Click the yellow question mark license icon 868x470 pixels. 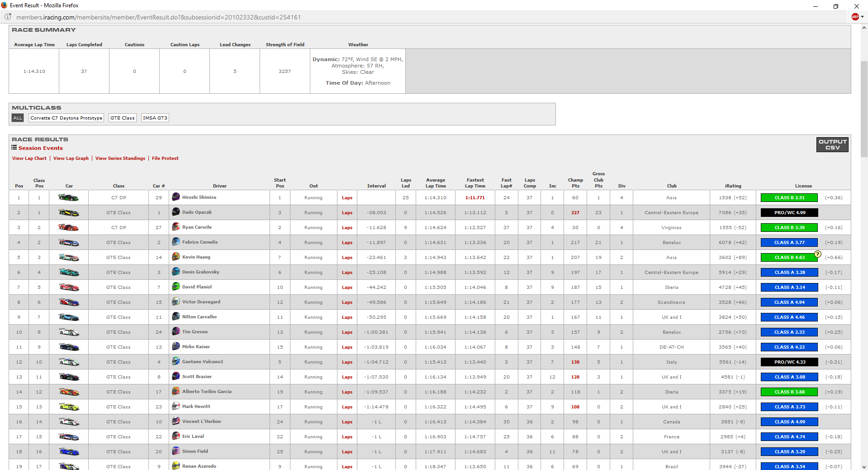(x=818, y=254)
